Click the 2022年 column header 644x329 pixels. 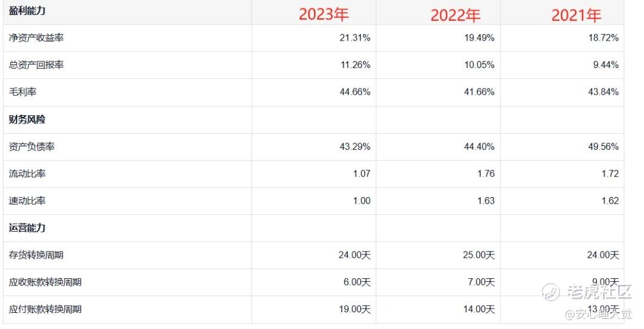pyautogui.click(x=456, y=15)
